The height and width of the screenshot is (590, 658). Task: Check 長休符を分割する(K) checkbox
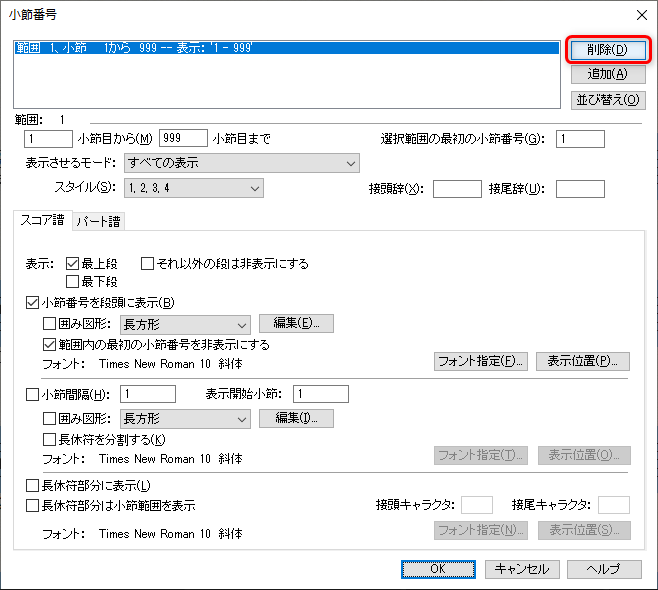point(49,439)
